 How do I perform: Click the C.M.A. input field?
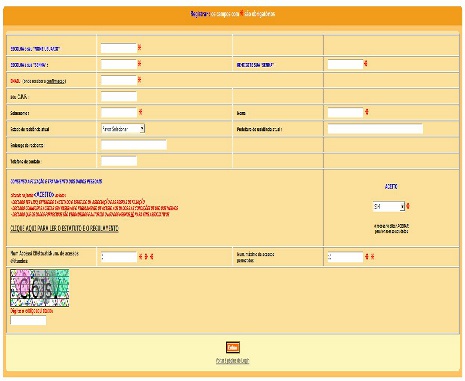pos(119,97)
